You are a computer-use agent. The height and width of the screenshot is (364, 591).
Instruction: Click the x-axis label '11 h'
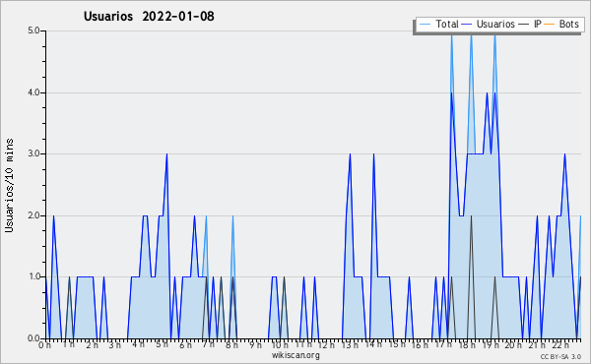pyautogui.click(x=303, y=344)
